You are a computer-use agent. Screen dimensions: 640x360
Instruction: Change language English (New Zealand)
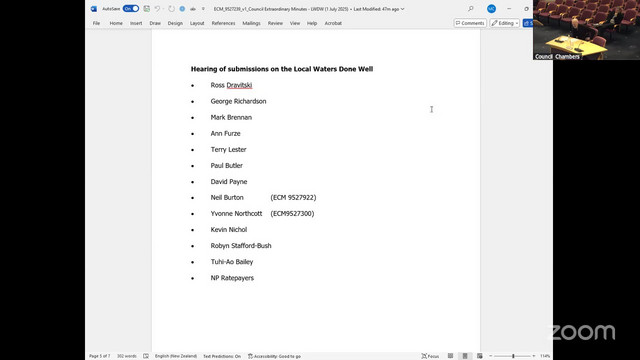coord(176,356)
